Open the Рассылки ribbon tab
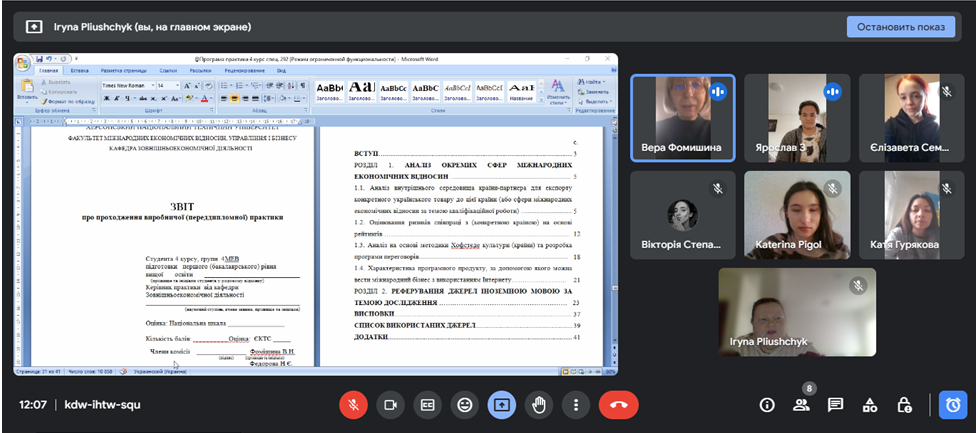Image resolution: width=978 pixels, height=433 pixels. coord(200,71)
